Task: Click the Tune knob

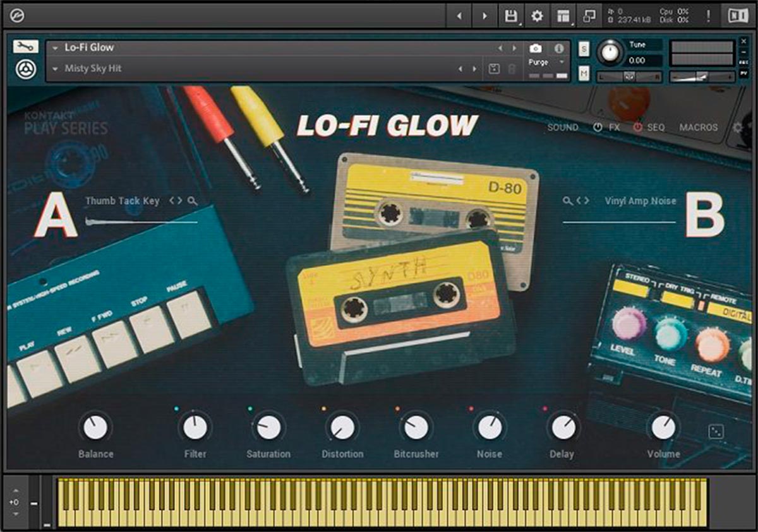Action: coord(610,52)
